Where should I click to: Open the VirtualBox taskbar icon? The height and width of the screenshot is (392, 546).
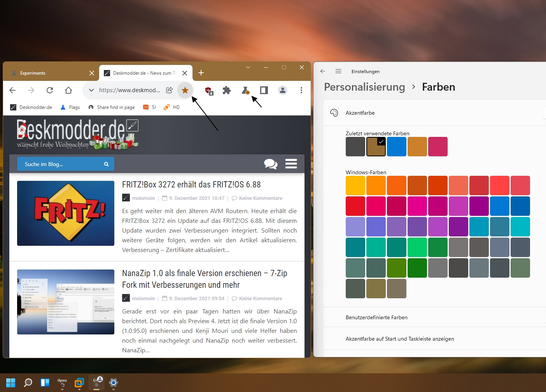(79, 383)
